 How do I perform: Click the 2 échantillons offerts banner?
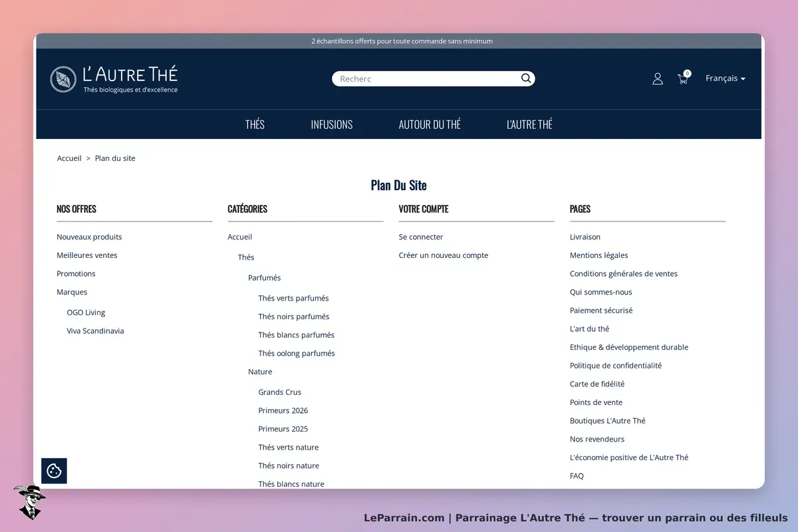coord(402,41)
